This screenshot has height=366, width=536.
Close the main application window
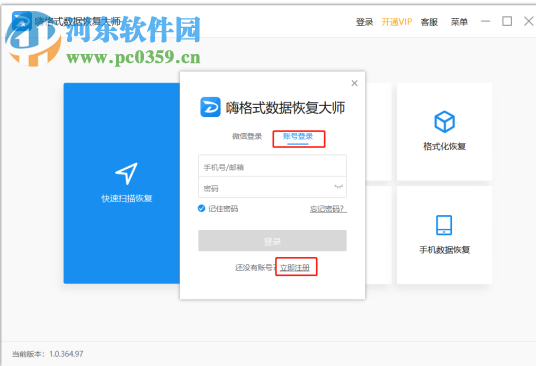click(x=529, y=21)
